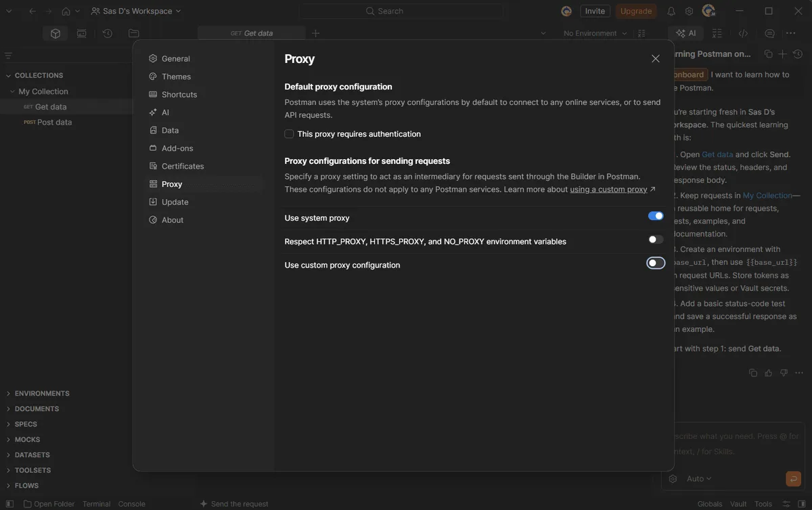Image resolution: width=812 pixels, height=510 pixels.
Task: Toggle the AI panel button
Action: pos(685,33)
